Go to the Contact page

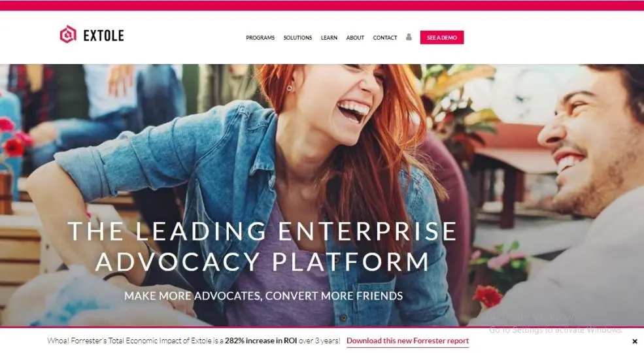[385, 37]
